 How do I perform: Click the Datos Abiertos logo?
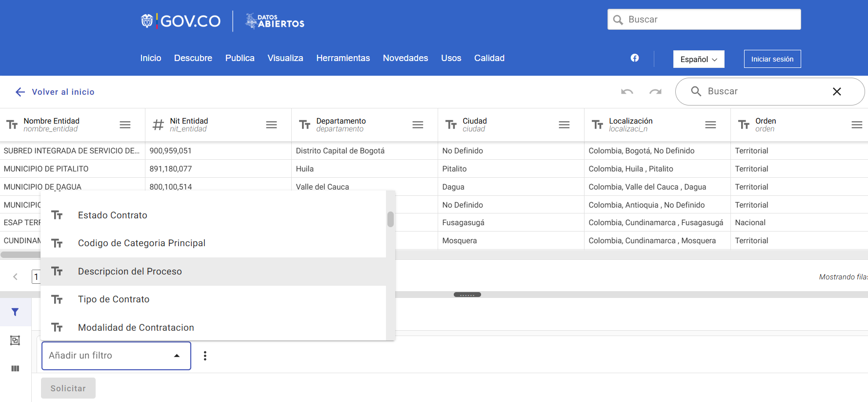pos(275,21)
